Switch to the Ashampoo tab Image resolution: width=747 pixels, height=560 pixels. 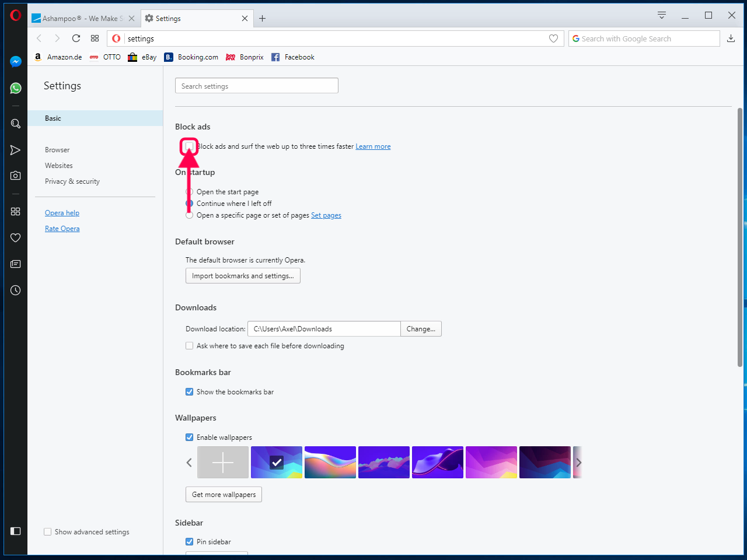point(83,19)
